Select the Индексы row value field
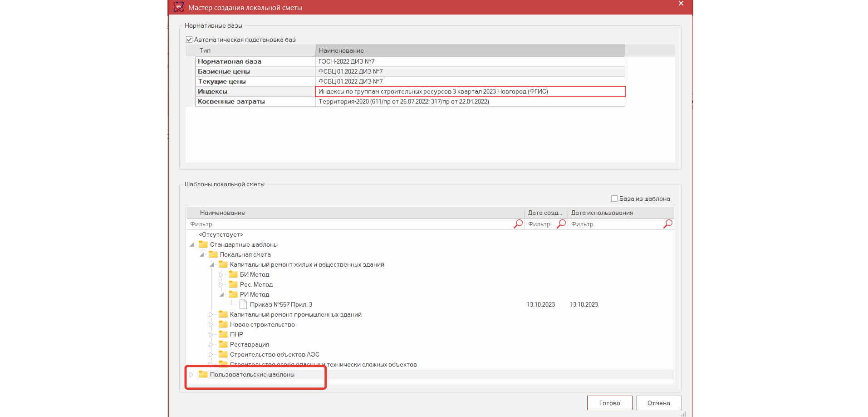Image resolution: width=868 pixels, height=417 pixels. [470, 91]
